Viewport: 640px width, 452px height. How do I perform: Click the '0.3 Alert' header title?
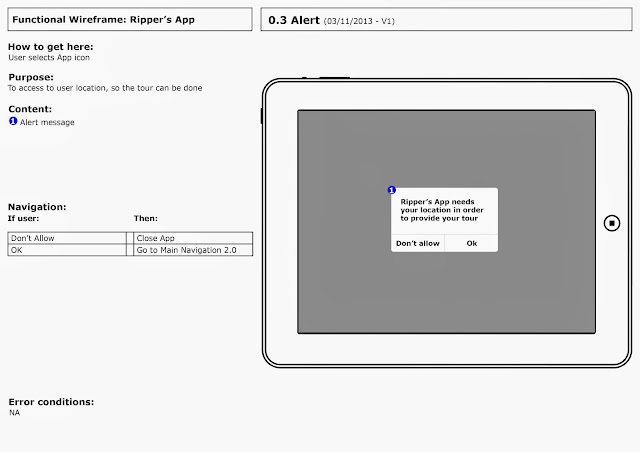294,20
